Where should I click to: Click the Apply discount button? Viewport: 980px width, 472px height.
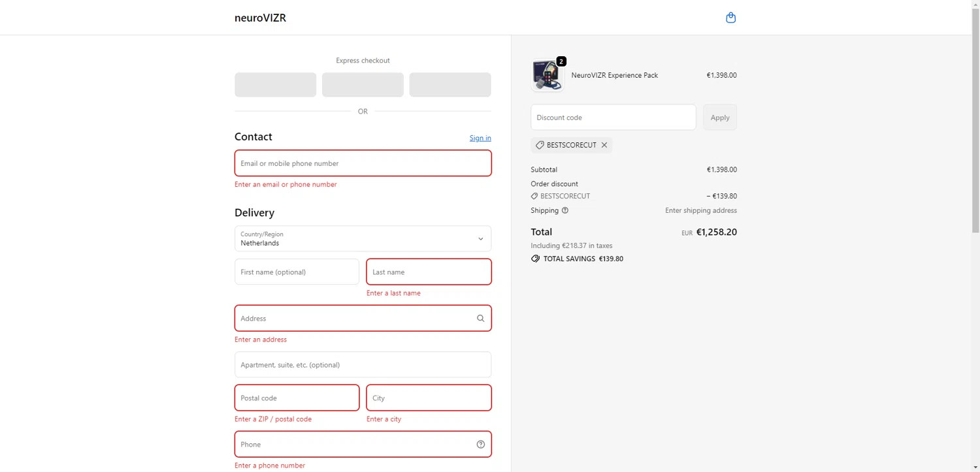(x=720, y=118)
